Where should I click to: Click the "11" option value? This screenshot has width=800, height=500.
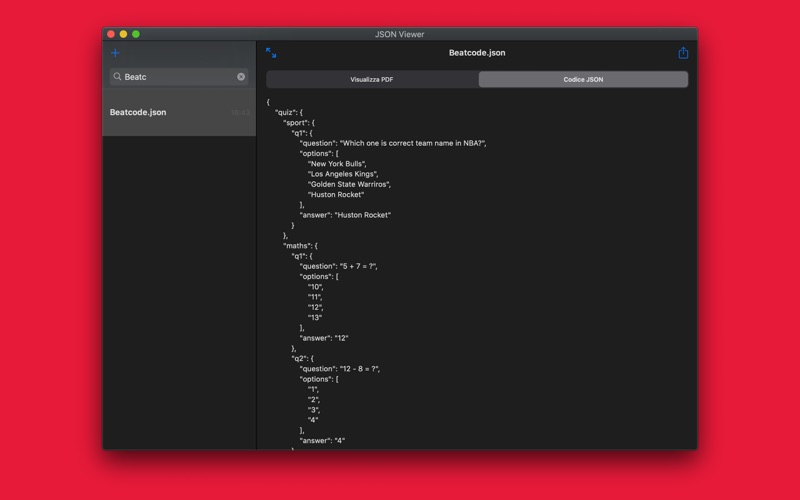[x=315, y=297]
